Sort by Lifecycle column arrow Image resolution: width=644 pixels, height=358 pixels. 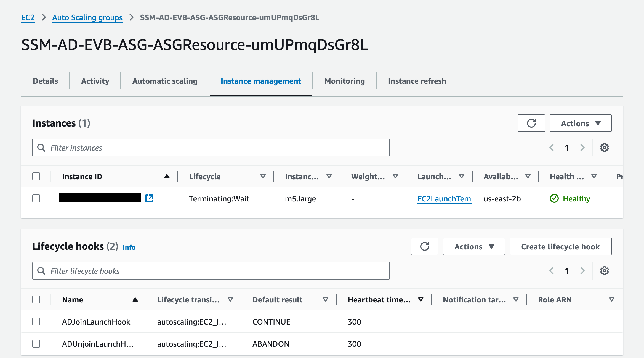pyautogui.click(x=263, y=177)
